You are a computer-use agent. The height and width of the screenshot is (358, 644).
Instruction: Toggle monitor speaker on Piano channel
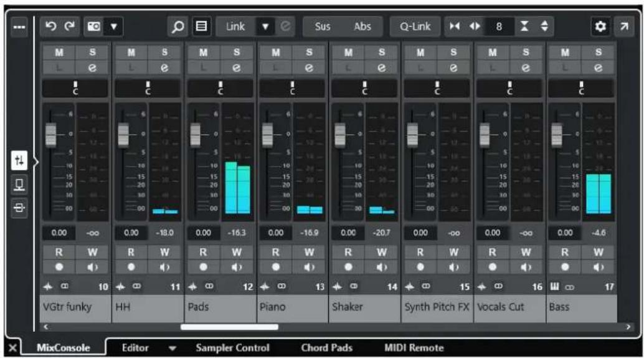(309, 267)
